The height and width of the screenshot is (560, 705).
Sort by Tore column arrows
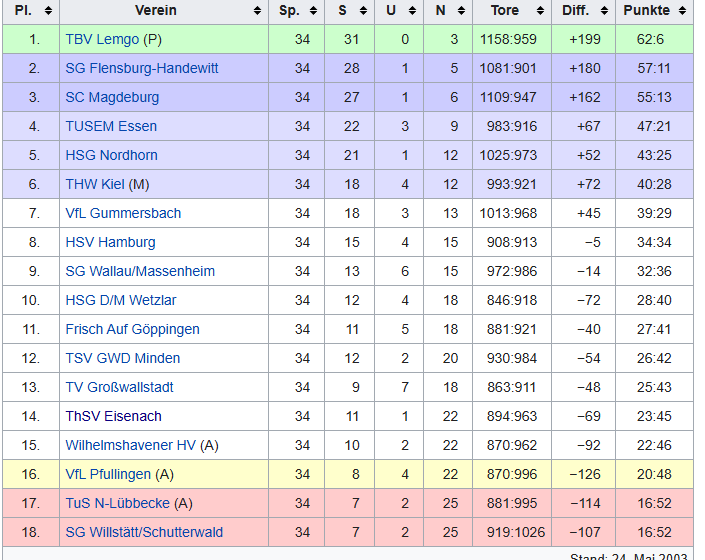coord(538,11)
